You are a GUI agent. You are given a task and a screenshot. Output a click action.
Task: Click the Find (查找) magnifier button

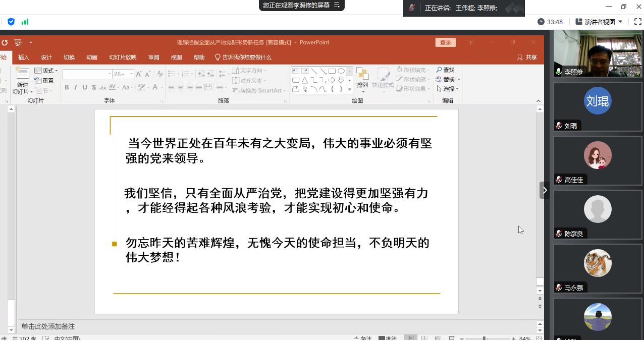point(445,70)
